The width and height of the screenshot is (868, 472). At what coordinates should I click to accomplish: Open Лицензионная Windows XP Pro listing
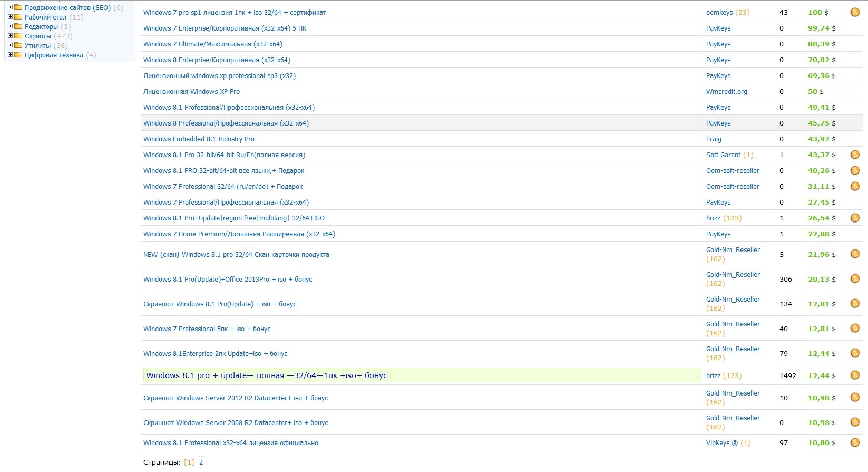click(x=191, y=91)
